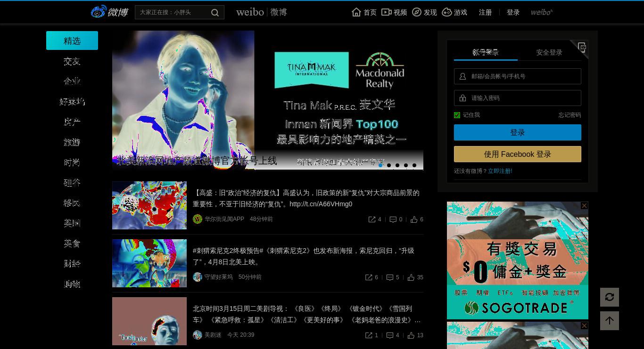
Task: Open the 刺猬索尼克2 post thumbnail
Action: click(149, 263)
